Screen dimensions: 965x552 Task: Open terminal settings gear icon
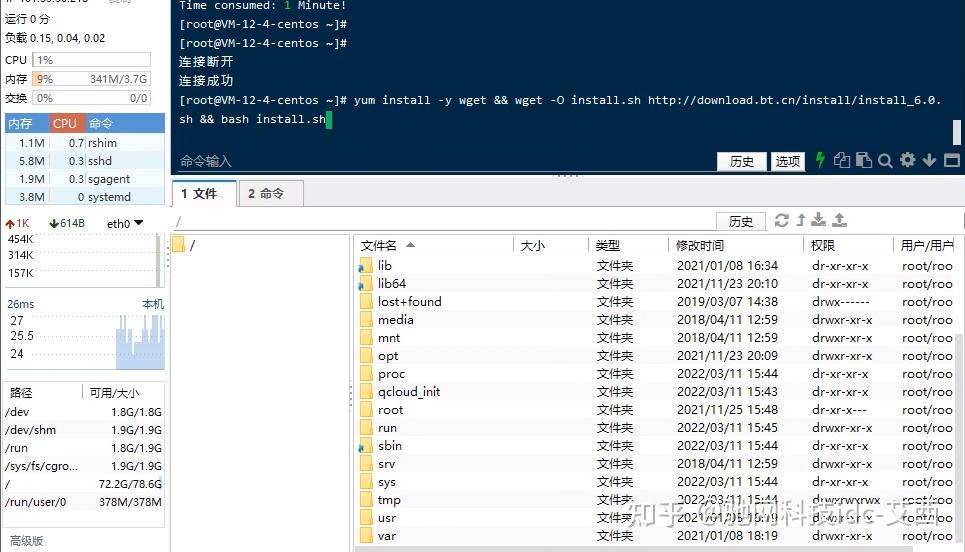(x=907, y=161)
